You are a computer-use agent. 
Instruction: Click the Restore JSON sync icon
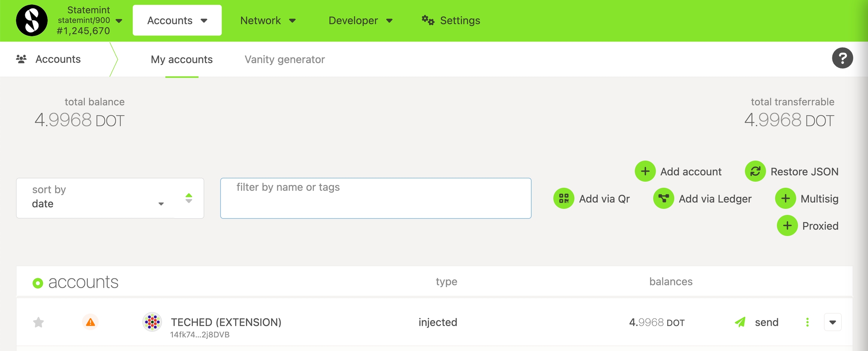point(755,171)
